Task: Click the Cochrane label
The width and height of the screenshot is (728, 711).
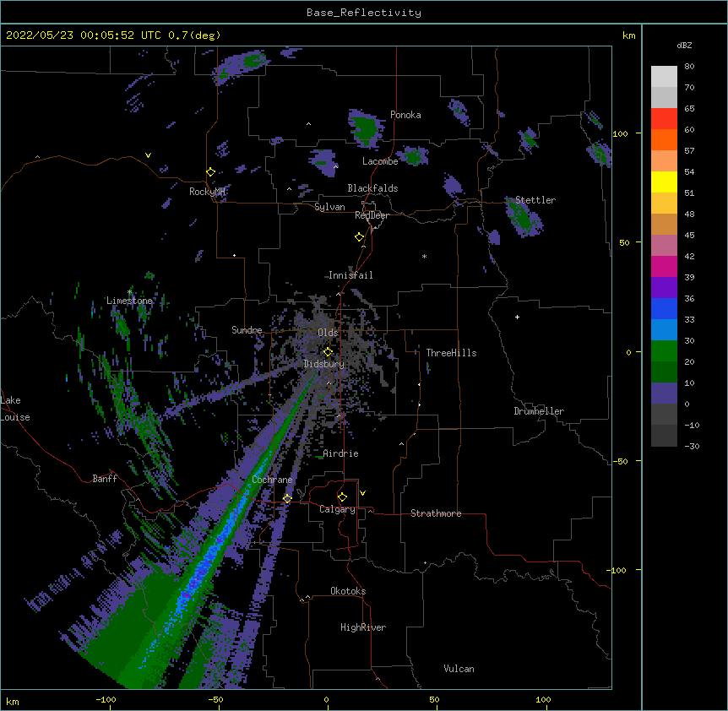Action: click(272, 480)
